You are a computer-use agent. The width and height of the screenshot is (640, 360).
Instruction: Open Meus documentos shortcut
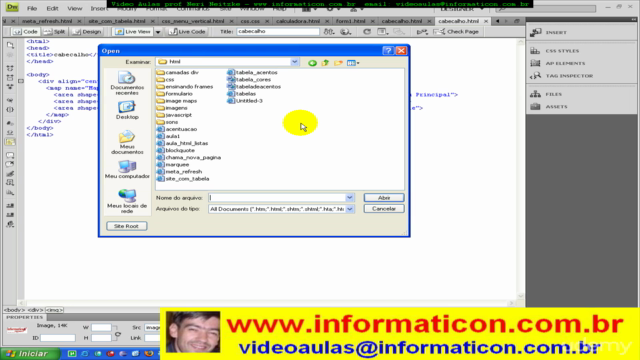(127, 142)
